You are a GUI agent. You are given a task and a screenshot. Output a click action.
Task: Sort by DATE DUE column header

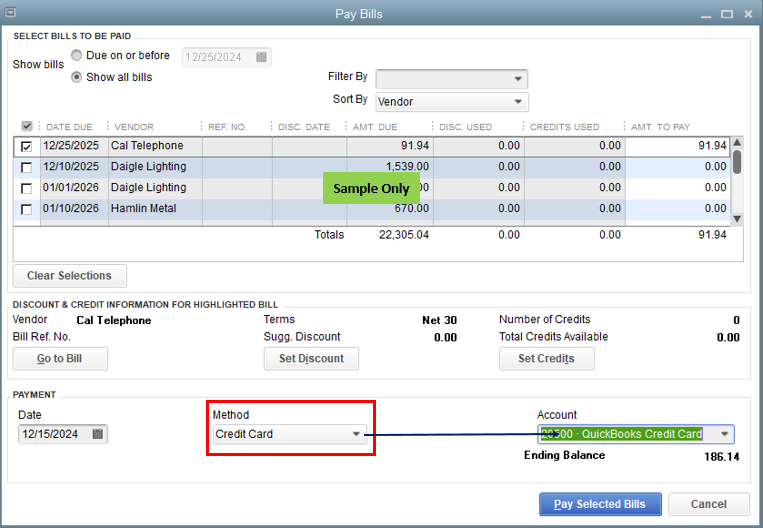point(69,127)
